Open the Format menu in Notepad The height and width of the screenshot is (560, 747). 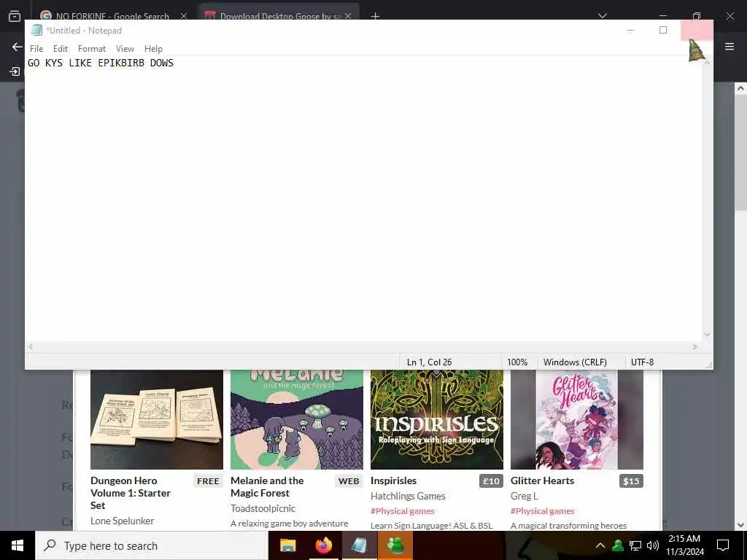(92, 49)
